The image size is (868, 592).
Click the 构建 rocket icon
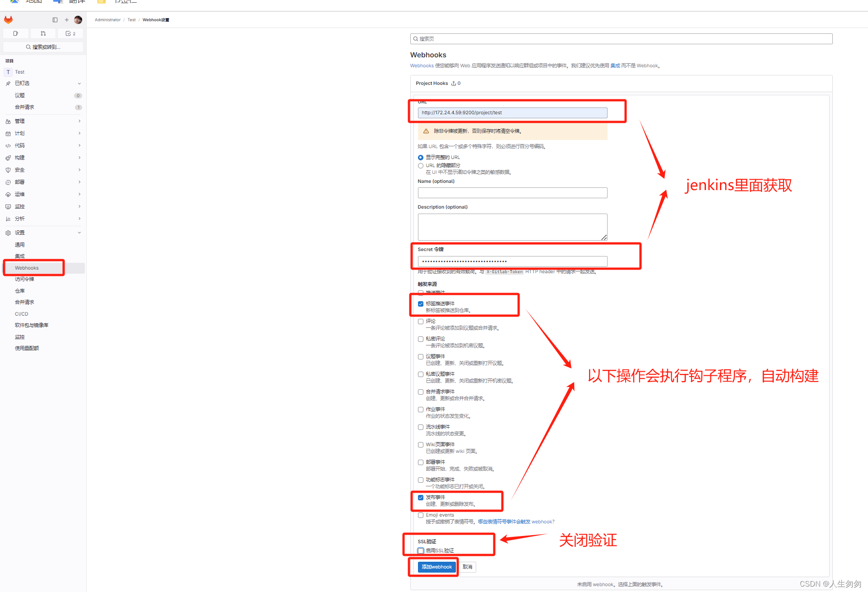(8, 158)
